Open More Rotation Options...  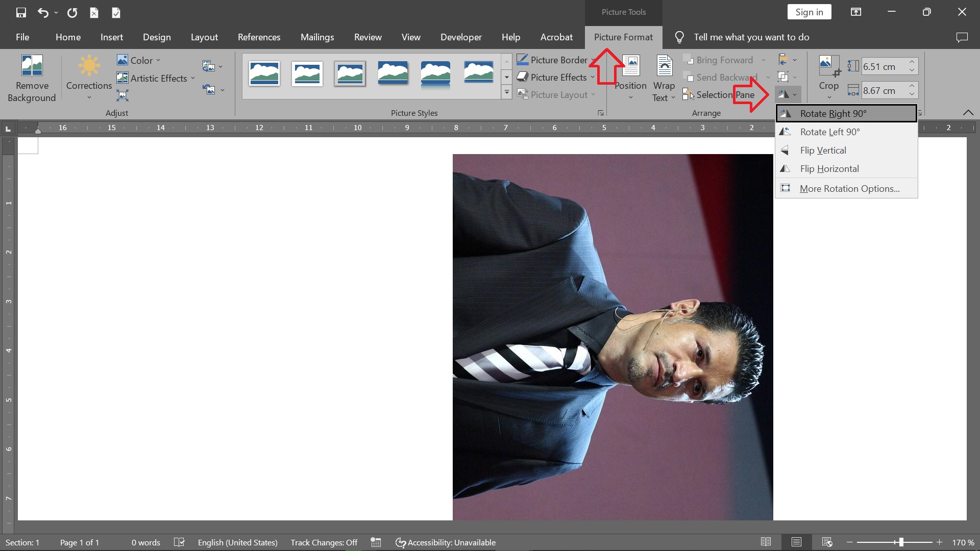tap(846, 188)
